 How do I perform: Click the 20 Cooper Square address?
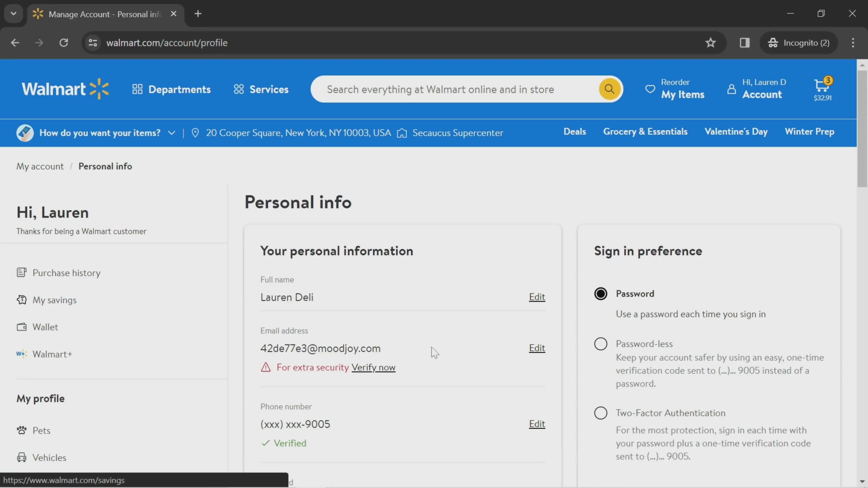pos(299,133)
